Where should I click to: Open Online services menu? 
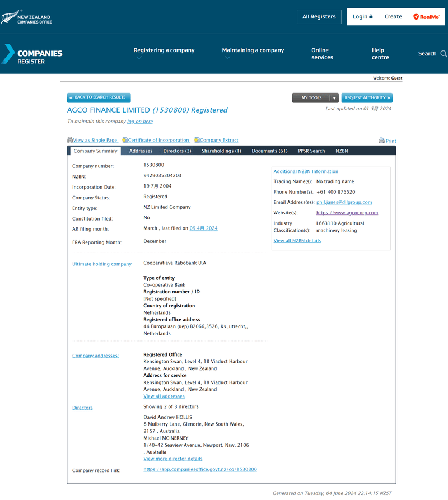click(x=322, y=54)
